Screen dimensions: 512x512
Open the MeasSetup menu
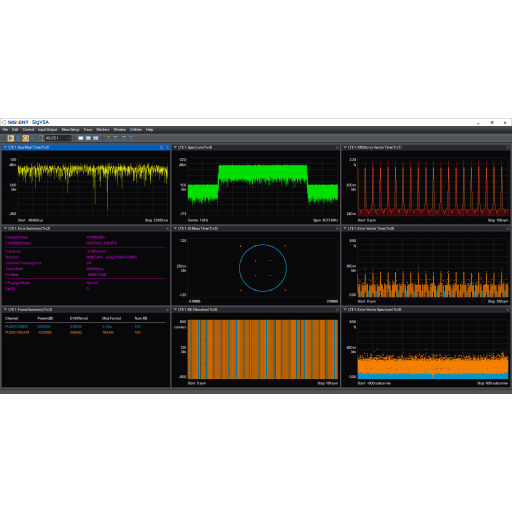[x=70, y=130]
